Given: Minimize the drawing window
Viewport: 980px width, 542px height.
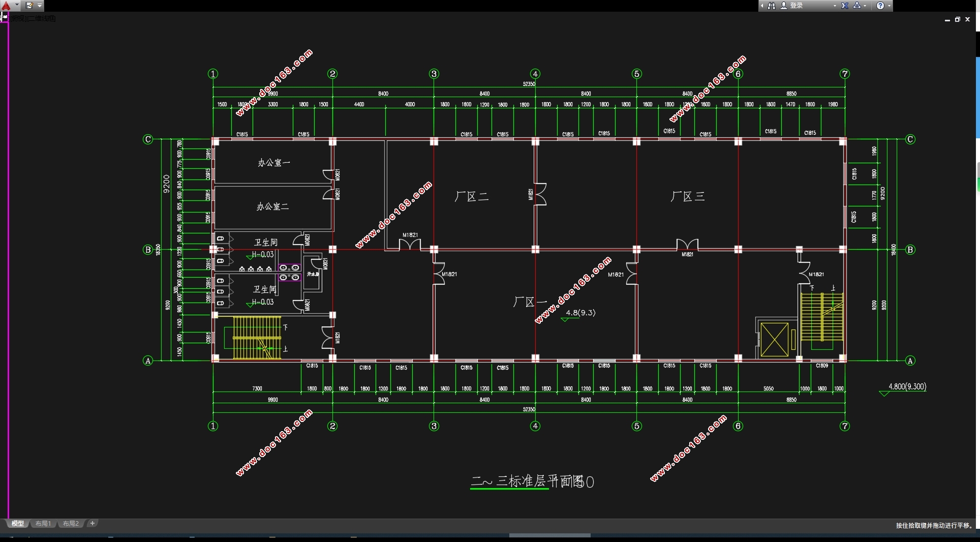Looking at the screenshot, I should point(947,20).
